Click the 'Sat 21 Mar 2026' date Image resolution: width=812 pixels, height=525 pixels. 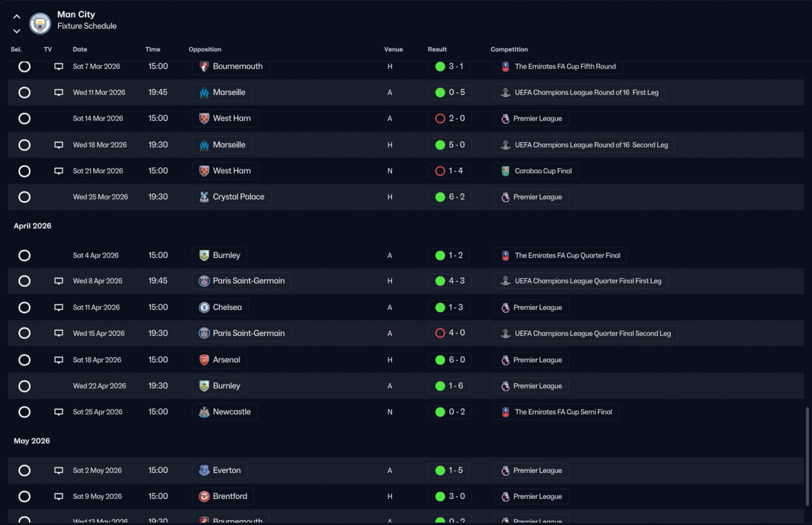pyautogui.click(x=98, y=171)
